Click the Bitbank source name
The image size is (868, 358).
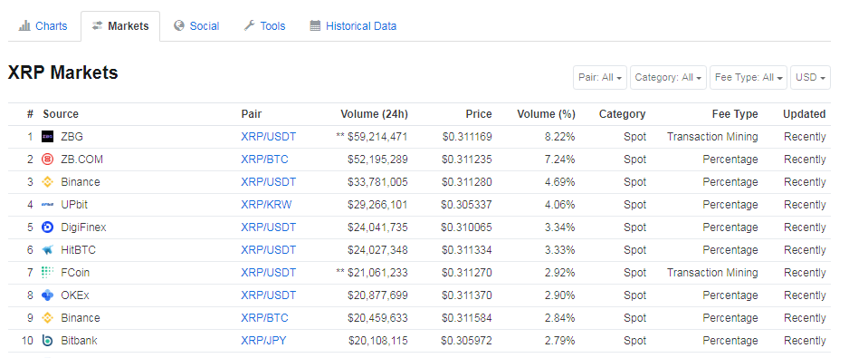pos(79,340)
